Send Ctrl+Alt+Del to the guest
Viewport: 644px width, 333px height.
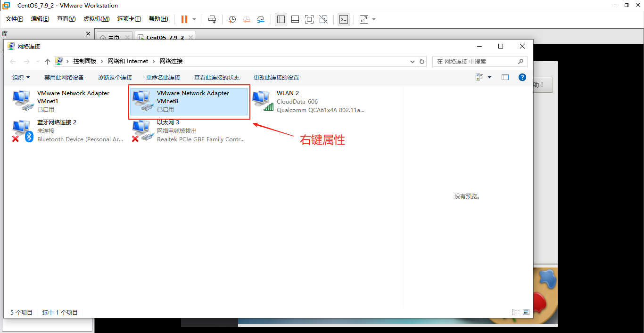pyautogui.click(x=213, y=19)
